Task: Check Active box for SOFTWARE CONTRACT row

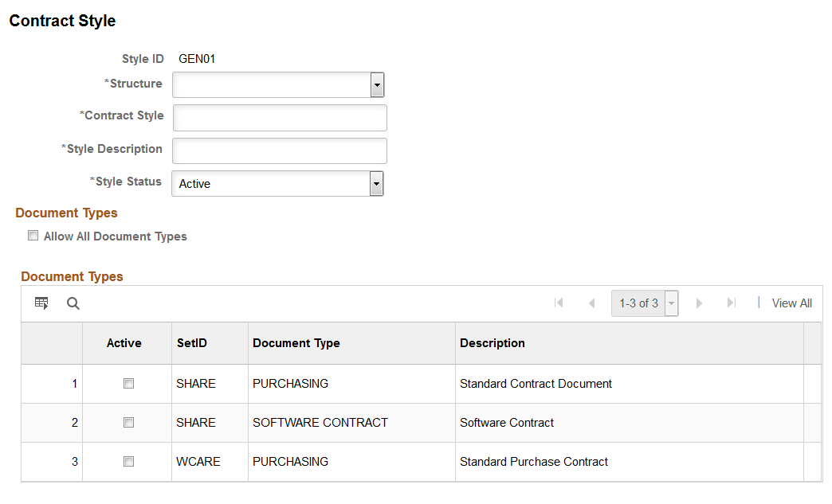Action: [x=128, y=422]
